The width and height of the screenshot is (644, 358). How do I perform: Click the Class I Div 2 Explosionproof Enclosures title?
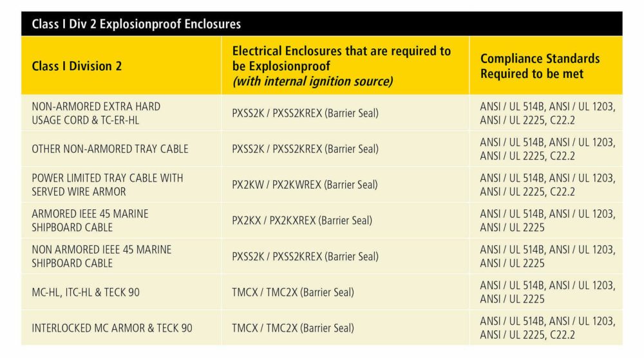[x=136, y=24]
